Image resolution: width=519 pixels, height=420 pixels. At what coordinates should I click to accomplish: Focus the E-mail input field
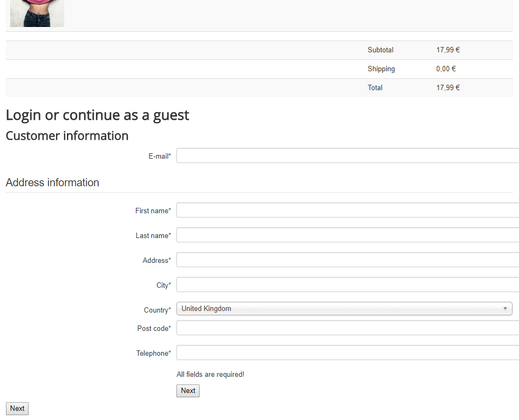point(347,155)
